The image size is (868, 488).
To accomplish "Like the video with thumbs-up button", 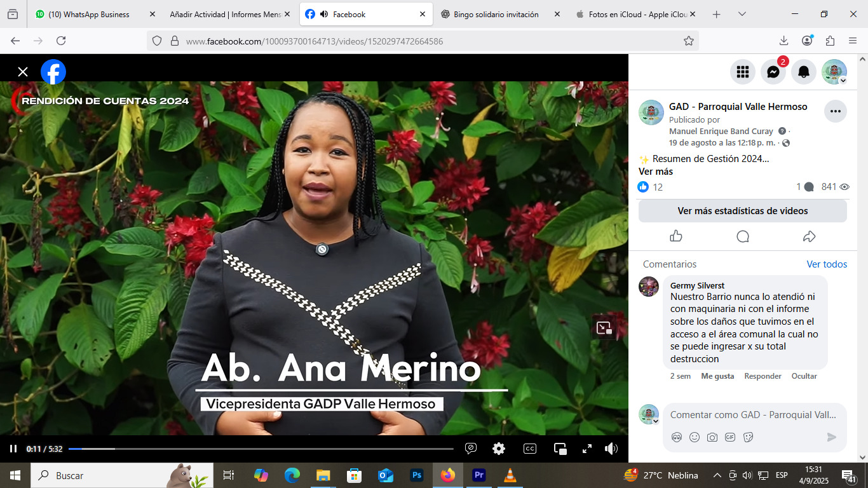I will click(x=676, y=236).
